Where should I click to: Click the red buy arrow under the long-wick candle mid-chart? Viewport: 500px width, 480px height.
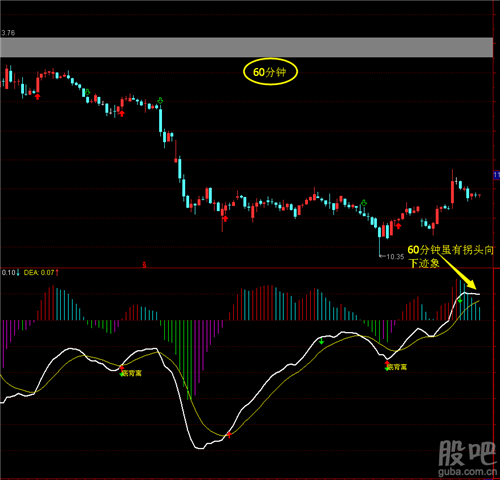click(x=225, y=218)
